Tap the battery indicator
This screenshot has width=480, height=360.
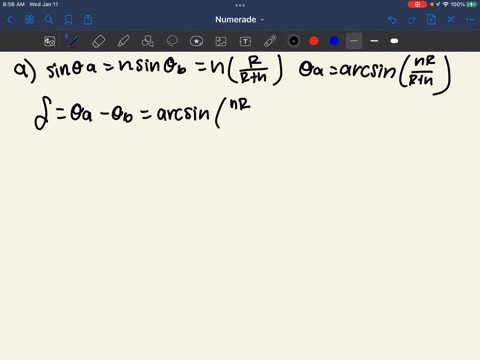(472, 4)
